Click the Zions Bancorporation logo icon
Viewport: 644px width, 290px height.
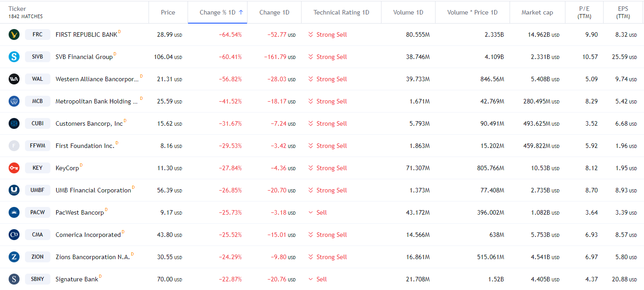click(x=14, y=257)
